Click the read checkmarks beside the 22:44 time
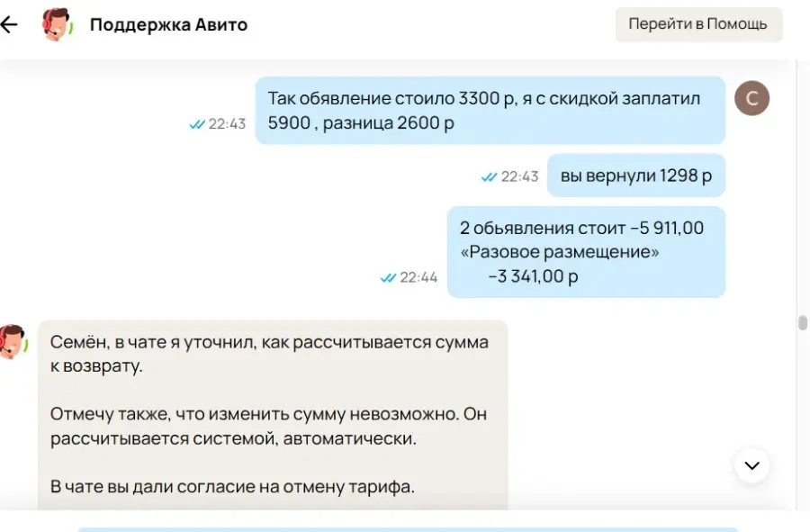 [x=388, y=278]
